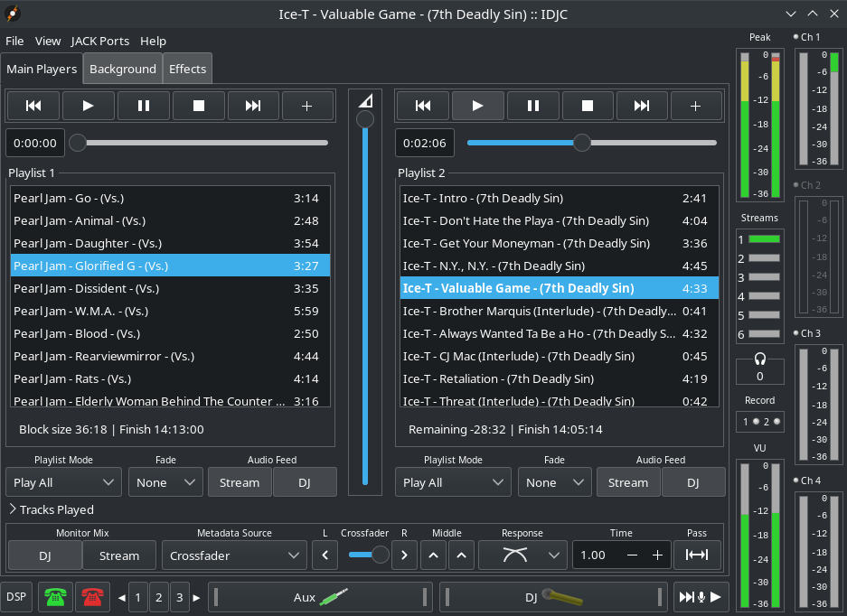This screenshot has width=847, height=616.
Task: Open the File menu
Action: pyautogui.click(x=14, y=41)
